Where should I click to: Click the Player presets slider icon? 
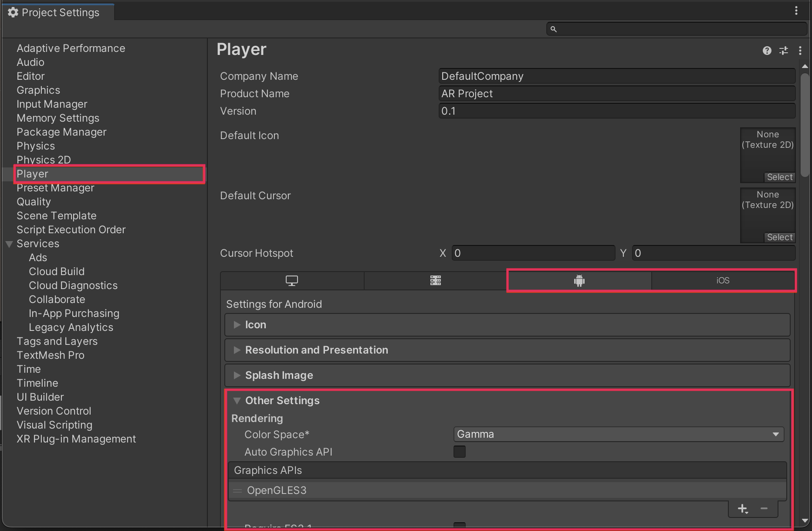click(x=784, y=51)
